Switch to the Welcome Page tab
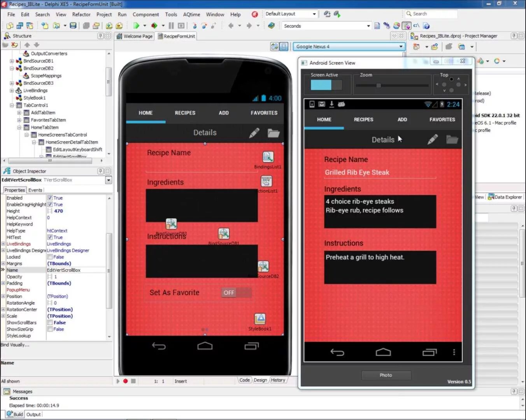Screen dimensions: 526x420 point(135,36)
